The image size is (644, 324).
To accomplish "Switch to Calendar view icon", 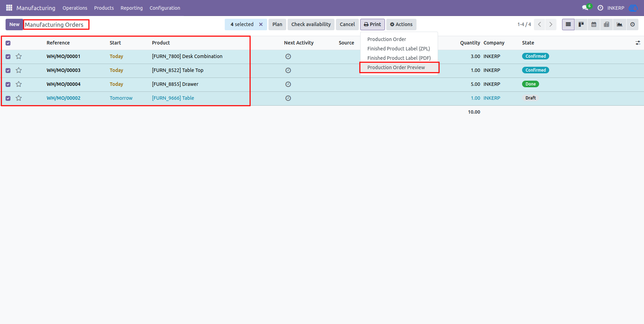I will click(x=594, y=24).
